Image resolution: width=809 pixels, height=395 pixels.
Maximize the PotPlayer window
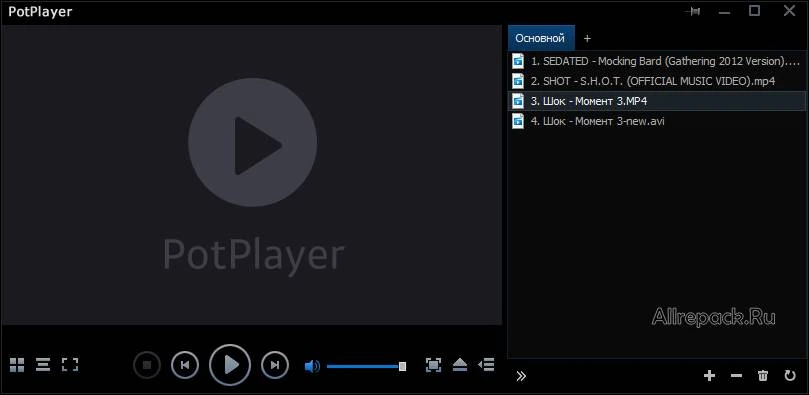tap(754, 11)
